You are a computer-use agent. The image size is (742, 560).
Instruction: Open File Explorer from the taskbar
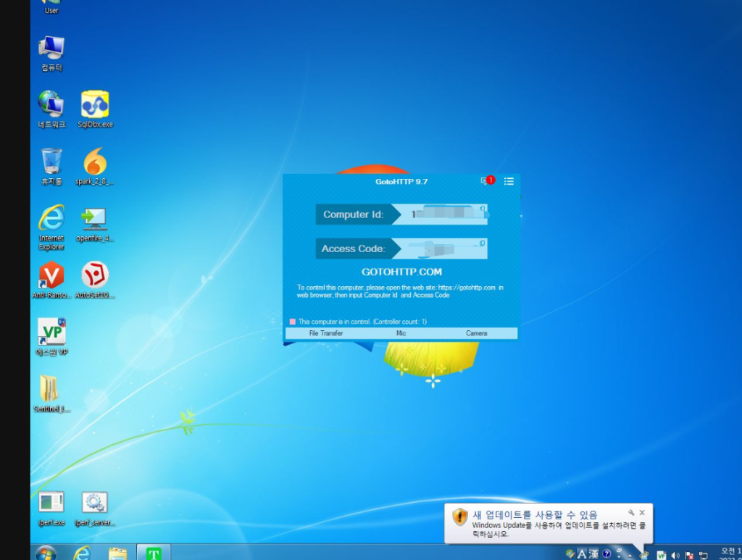[x=118, y=553]
